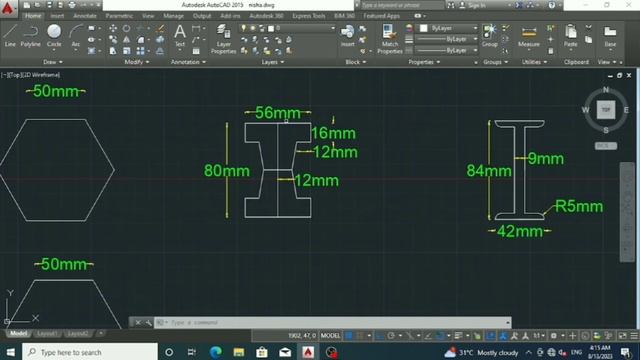The height and width of the screenshot is (360, 640).
Task: Click the Customization menu icon on status bar
Action: click(x=634, y=336)
